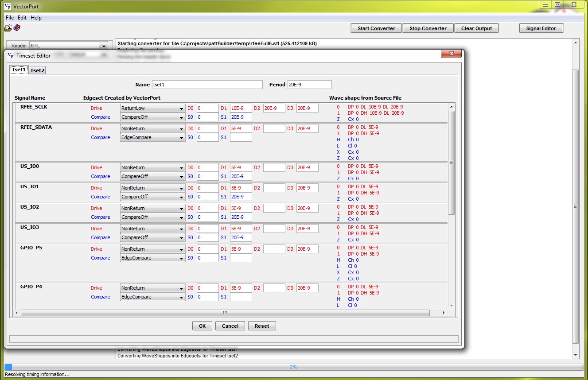Open the Reader STIL dropdown

[x=68, y=46]
